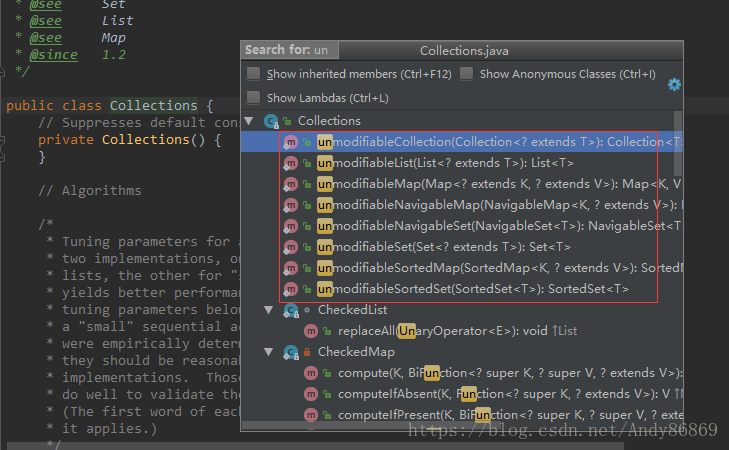Click the Collections class icon
The height and width of the screenshot is (450, 729).
coord(271,121)
